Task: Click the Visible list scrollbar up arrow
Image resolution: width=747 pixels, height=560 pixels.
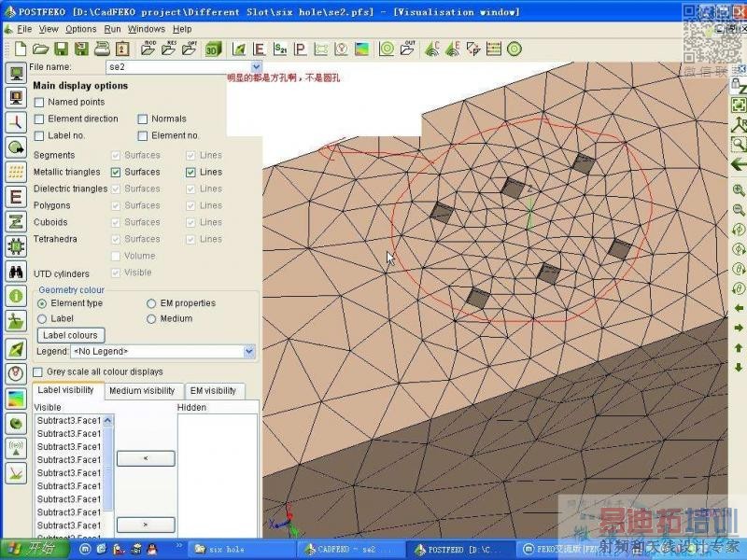Action: click(107, 420)
